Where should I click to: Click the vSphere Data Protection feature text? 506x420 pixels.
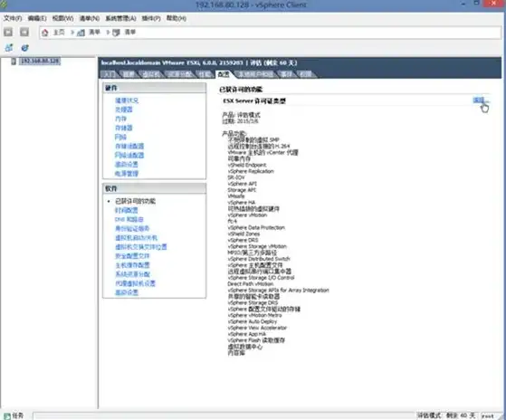256,228
